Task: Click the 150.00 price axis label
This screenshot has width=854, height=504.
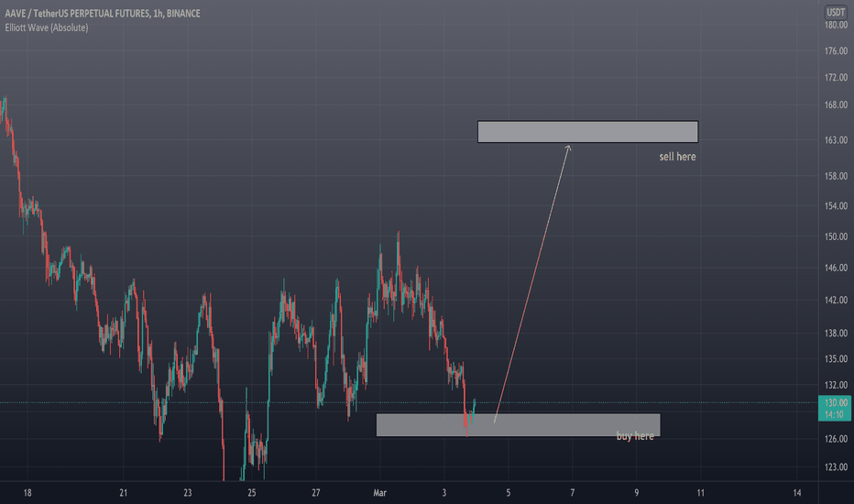Action: pos(836,236)
